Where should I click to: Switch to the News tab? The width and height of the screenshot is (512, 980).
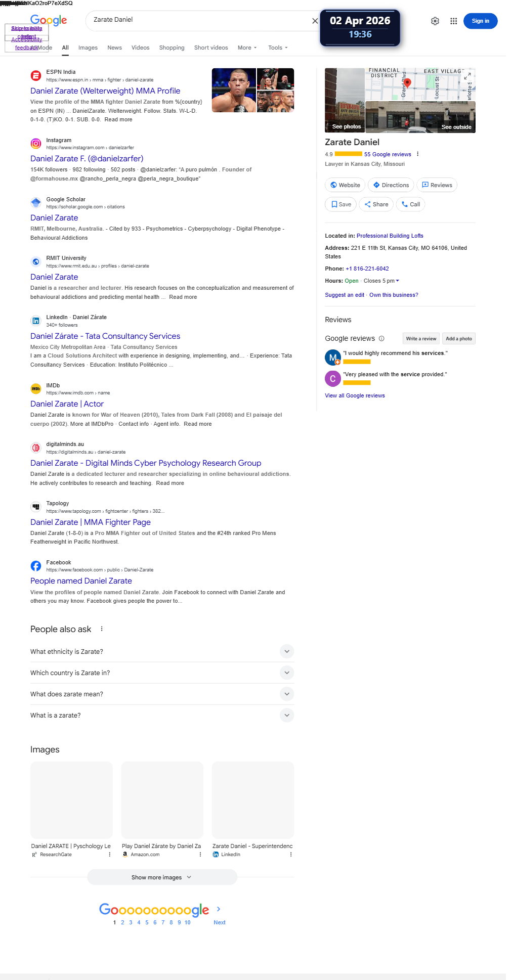tap(114, 48)
